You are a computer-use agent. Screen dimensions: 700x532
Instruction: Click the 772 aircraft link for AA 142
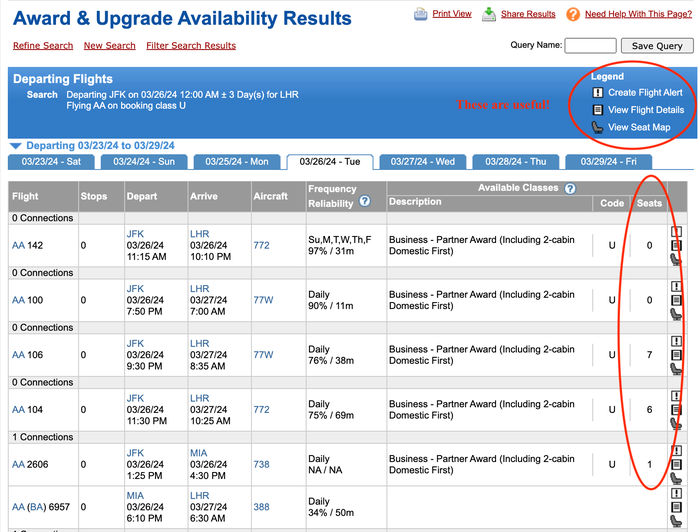262,245
